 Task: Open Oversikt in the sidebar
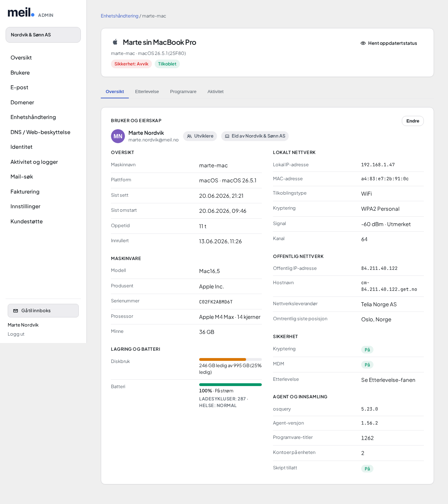point(43,58)
